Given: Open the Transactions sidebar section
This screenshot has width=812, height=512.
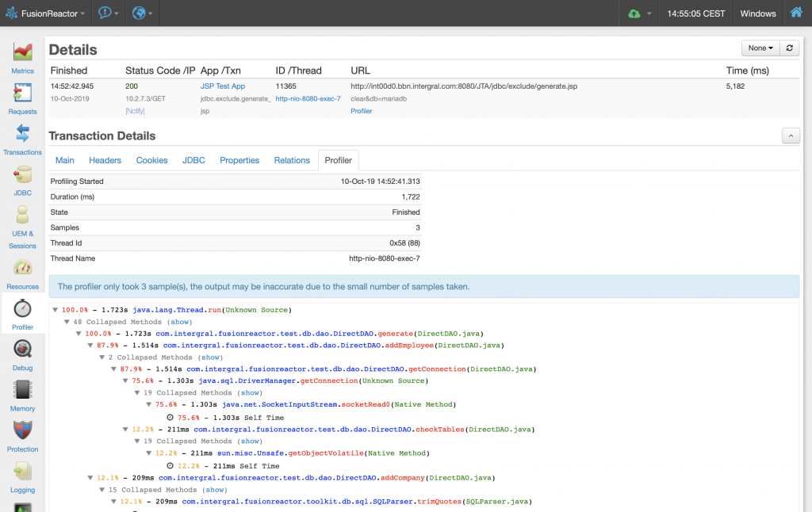Looking at the screenshot, I should click(x=22, y=139).
